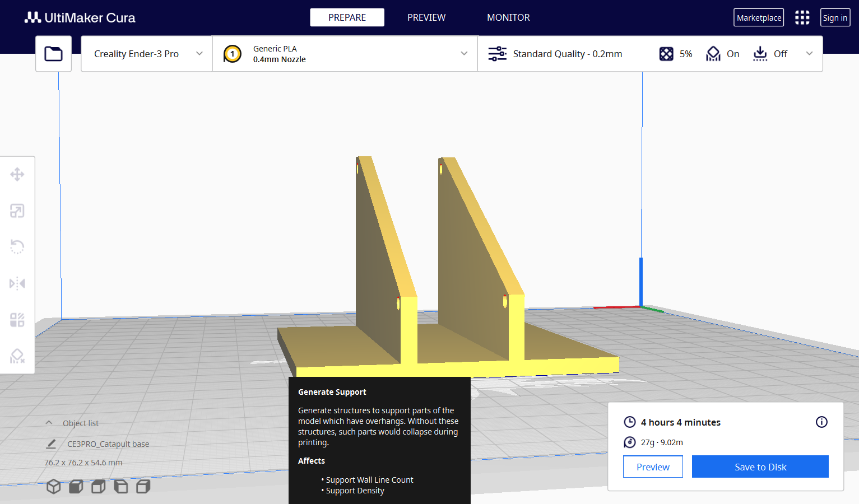Image resolution: width=859 pixels, height=504 pixels.
Task: Select the Rotate tool
Action: [x=17, y=246]
